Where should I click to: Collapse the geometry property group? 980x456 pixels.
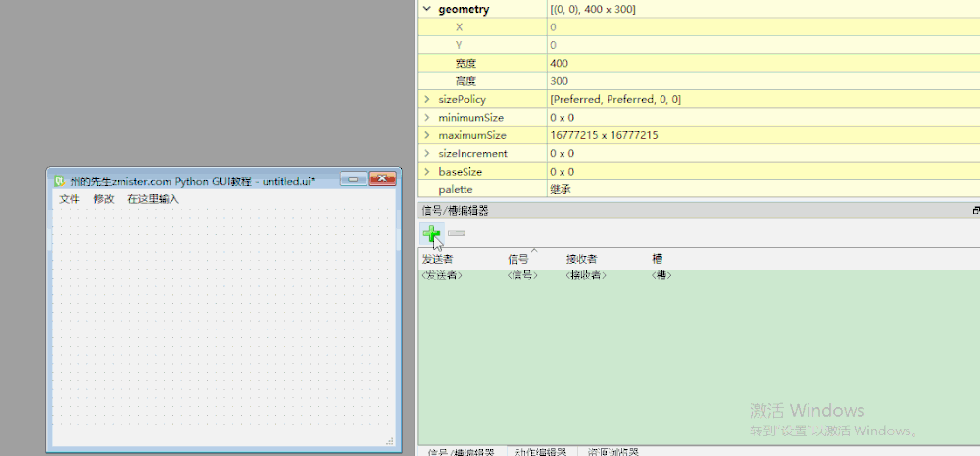point(427,10)
